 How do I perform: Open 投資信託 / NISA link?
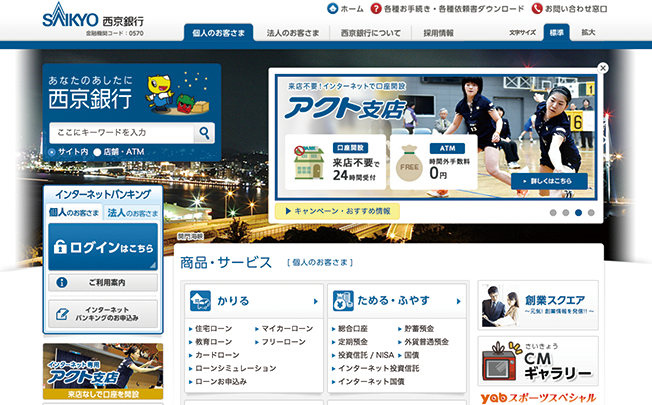(x=366, y=355)
